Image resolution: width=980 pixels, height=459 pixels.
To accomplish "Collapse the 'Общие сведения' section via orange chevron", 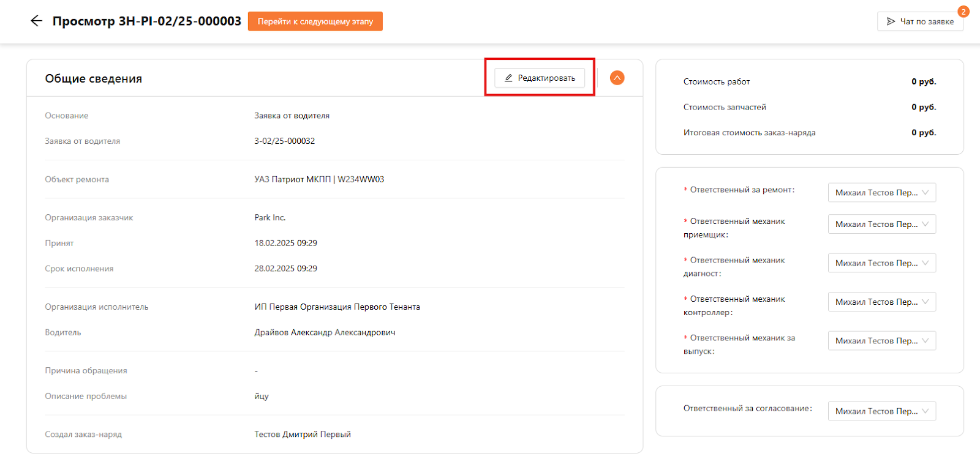I will click(617, 78).
